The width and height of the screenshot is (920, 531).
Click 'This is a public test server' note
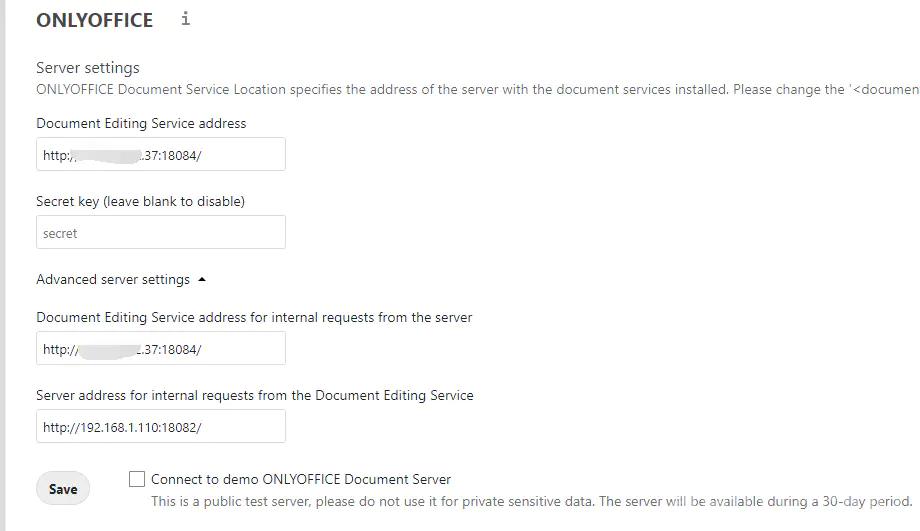[x=532, y=502]
